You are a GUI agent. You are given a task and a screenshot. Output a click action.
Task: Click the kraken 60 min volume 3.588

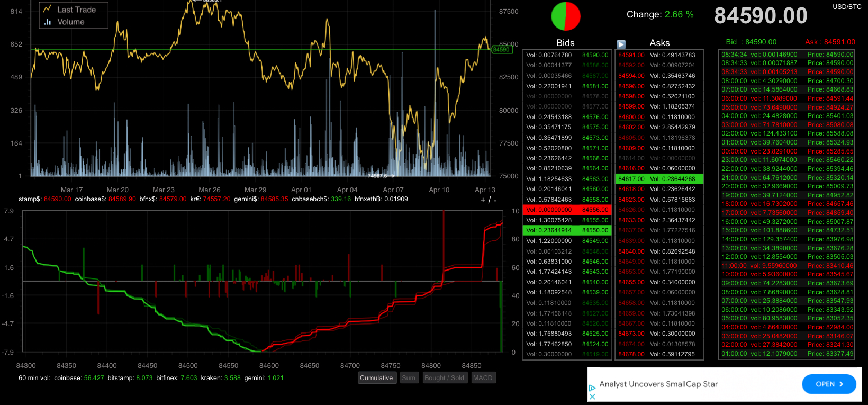tap(232, 378)
